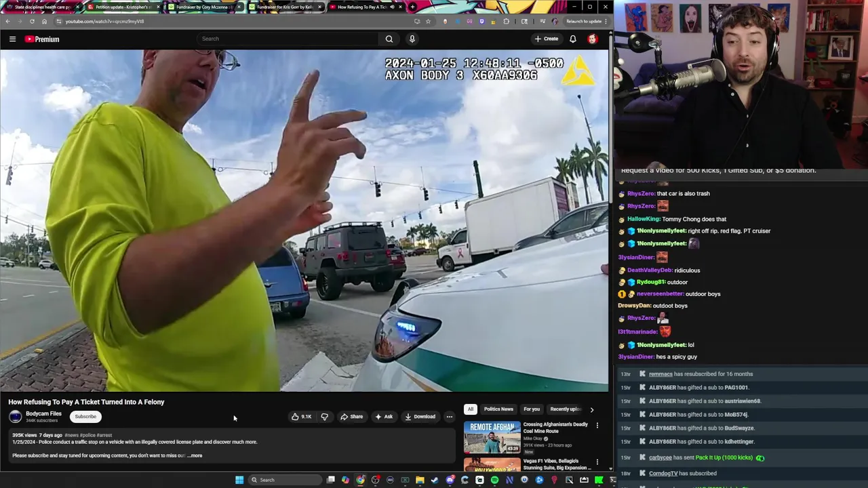
Task: Click the bodycam video player
Action: 304,220
